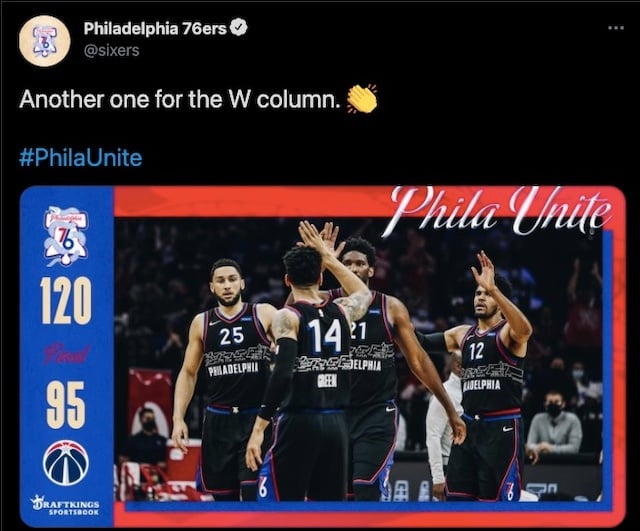The width and height of the screenshot is (640, 531).
Task: Open the three-dot more options menu
Action: pos(616,28)
